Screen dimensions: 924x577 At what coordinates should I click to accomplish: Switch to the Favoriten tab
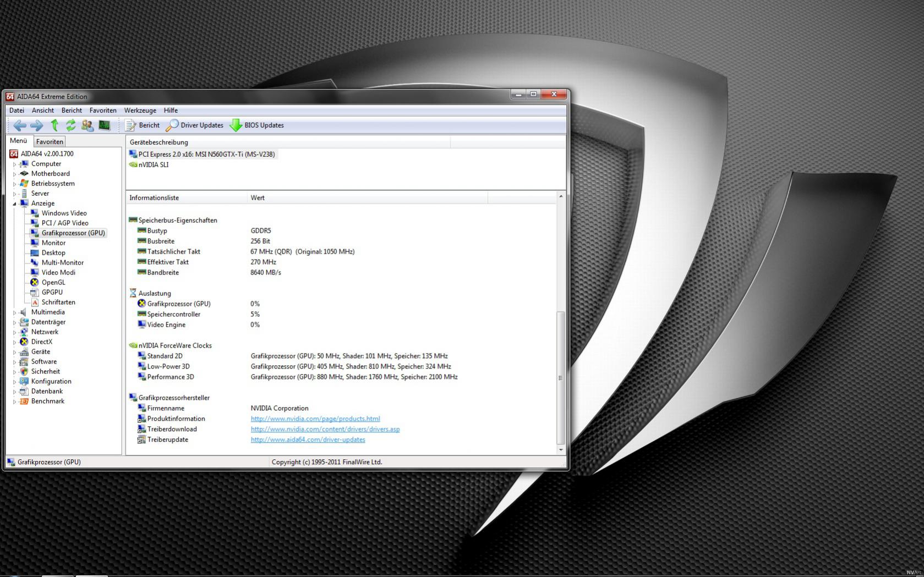coord(50,141)
